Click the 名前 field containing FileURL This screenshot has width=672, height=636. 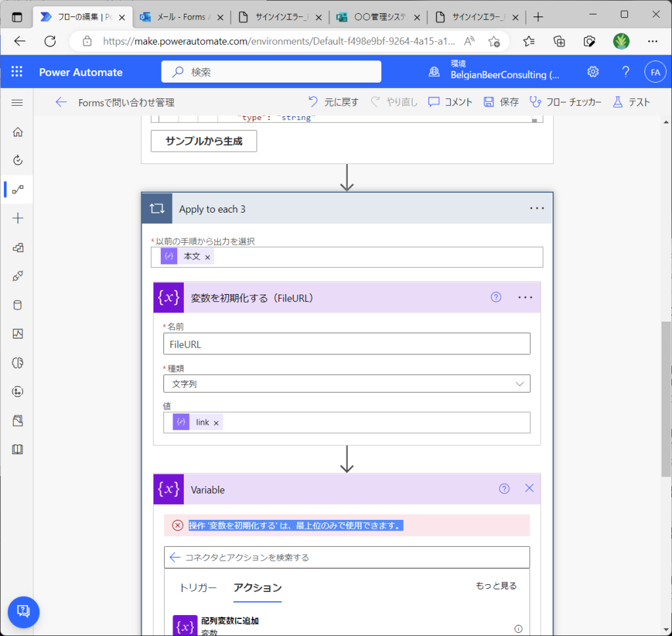click(346, 344)
